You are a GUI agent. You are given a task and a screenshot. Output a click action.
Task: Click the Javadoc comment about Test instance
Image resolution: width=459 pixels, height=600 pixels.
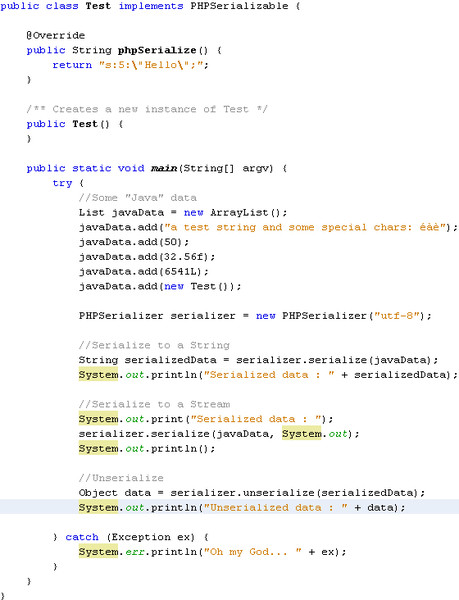[147, 109]
